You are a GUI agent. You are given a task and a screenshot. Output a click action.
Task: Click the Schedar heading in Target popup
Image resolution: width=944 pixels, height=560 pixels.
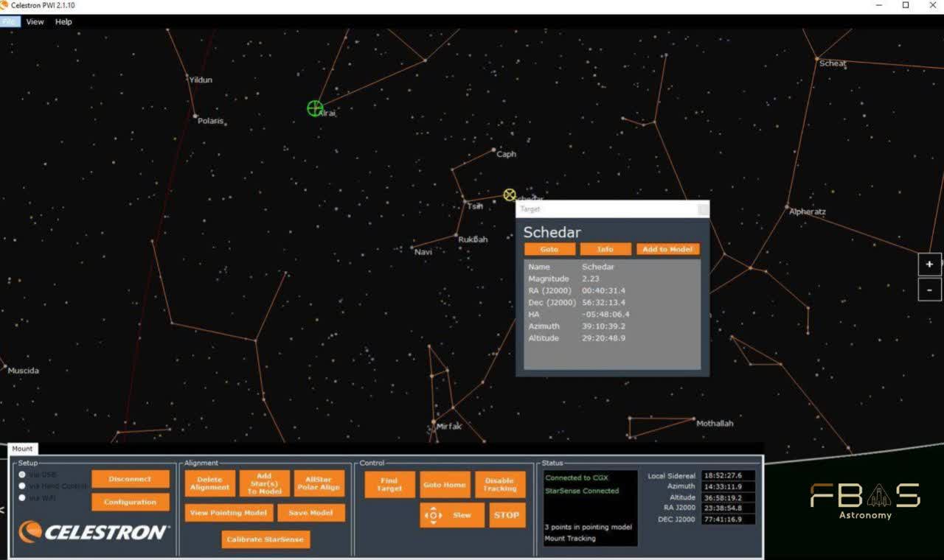click(x=552, y=232)
